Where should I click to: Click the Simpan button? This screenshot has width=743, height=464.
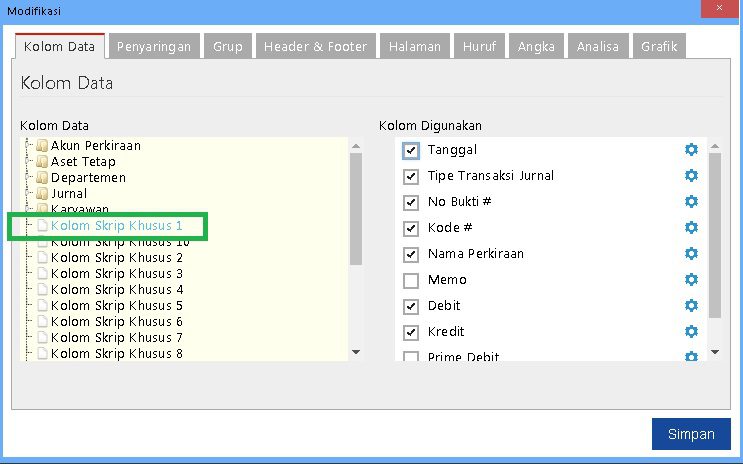690,434
